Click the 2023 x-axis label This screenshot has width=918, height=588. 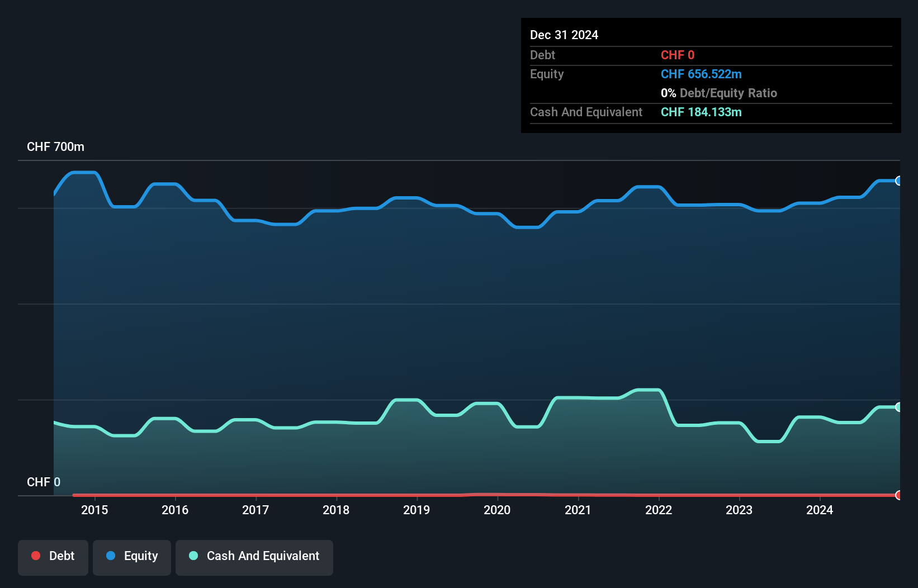(x=739, y=510)
